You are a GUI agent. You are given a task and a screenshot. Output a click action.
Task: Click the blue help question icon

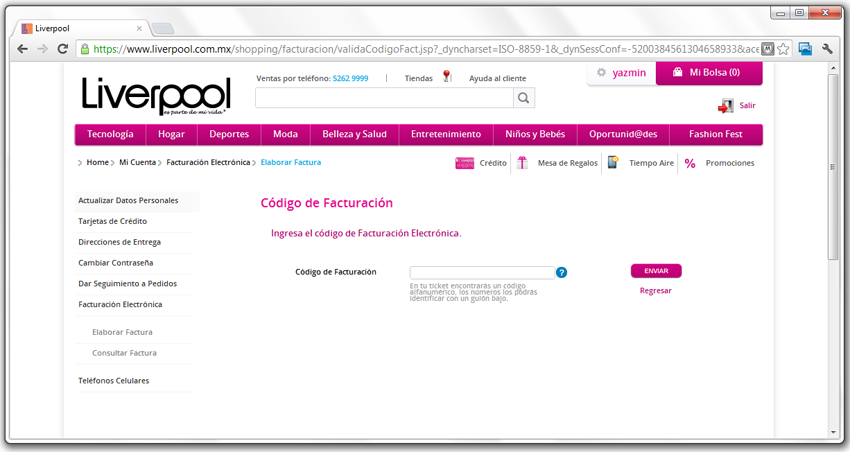[x=562, y=273]
